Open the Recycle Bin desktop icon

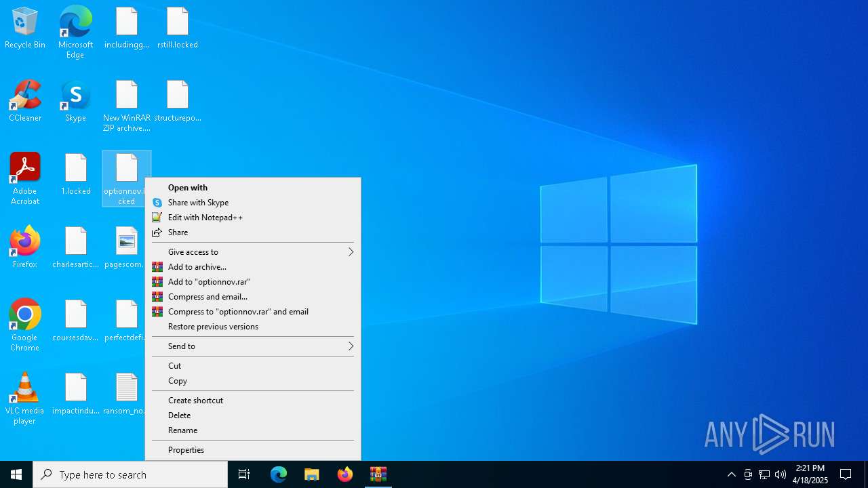(x=25, y=28)
